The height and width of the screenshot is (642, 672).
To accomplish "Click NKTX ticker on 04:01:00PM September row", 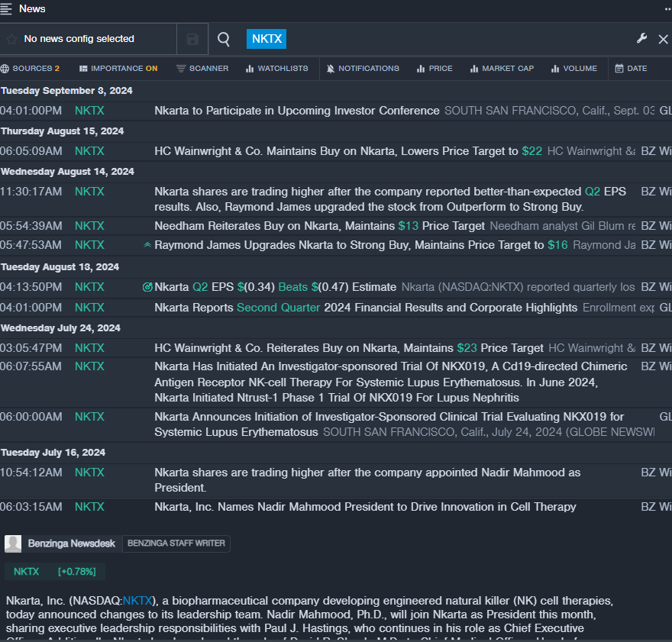I will [x=89, y=111].
